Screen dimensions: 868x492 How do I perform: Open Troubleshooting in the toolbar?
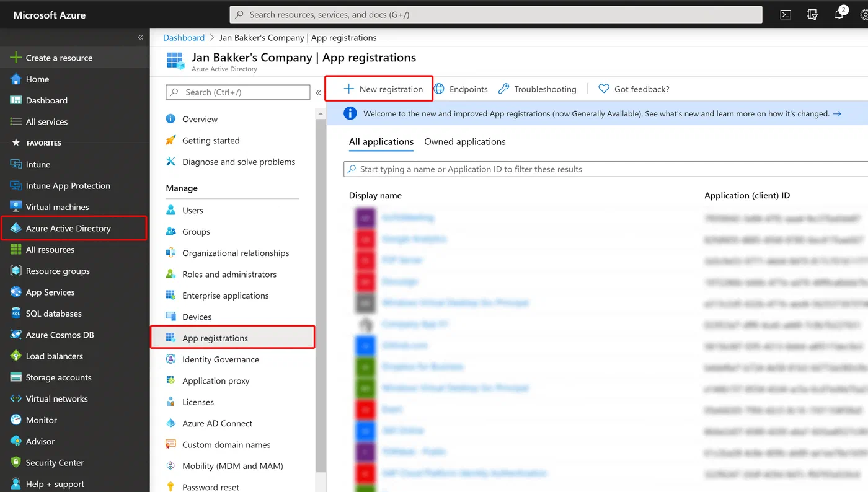point(538,89)
